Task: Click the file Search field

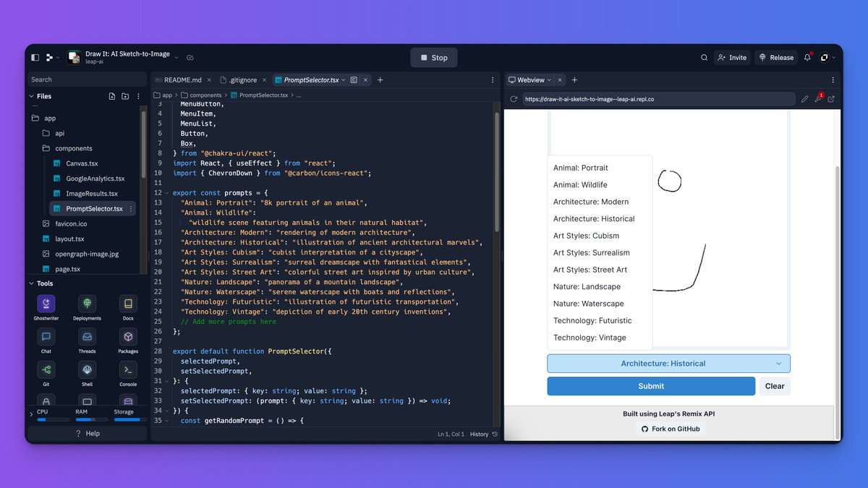Action: pos(87,80)
